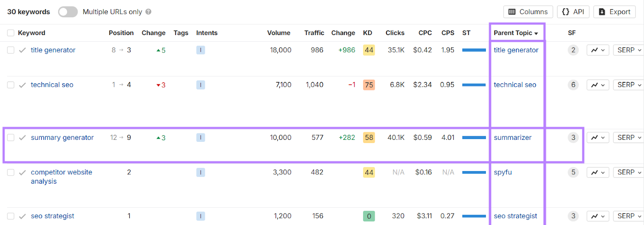Check the select-all checkbox in table header
The image size is (644, 225).
point(11,33)
